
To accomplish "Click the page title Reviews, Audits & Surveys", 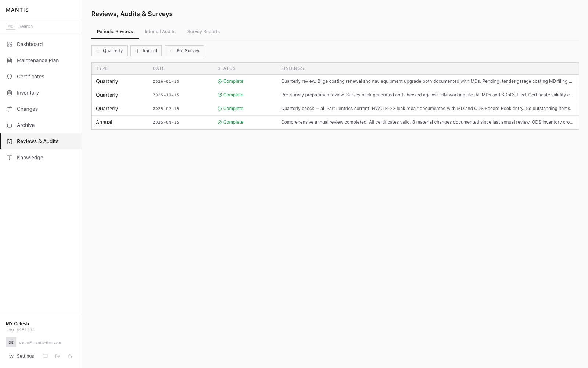I will 132,14.
